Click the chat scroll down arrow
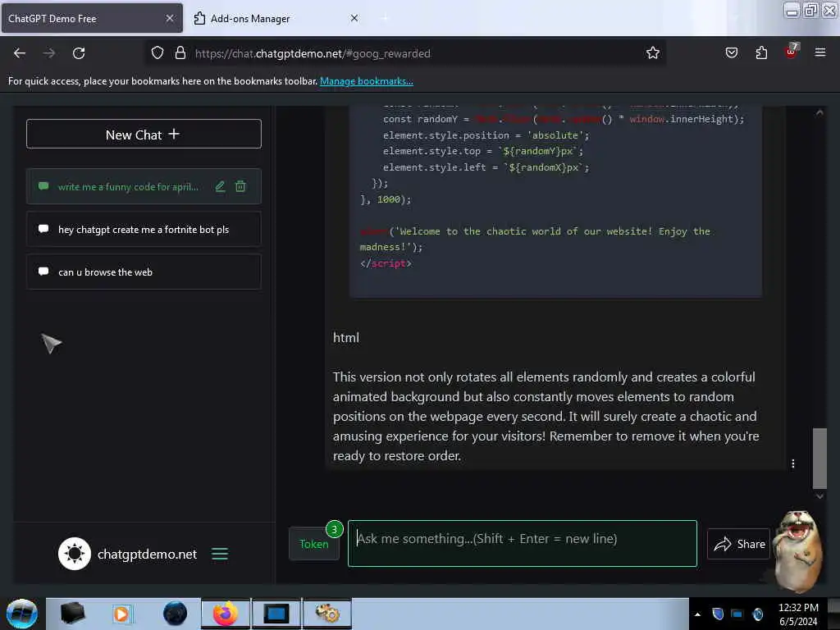 pos(819,496)
